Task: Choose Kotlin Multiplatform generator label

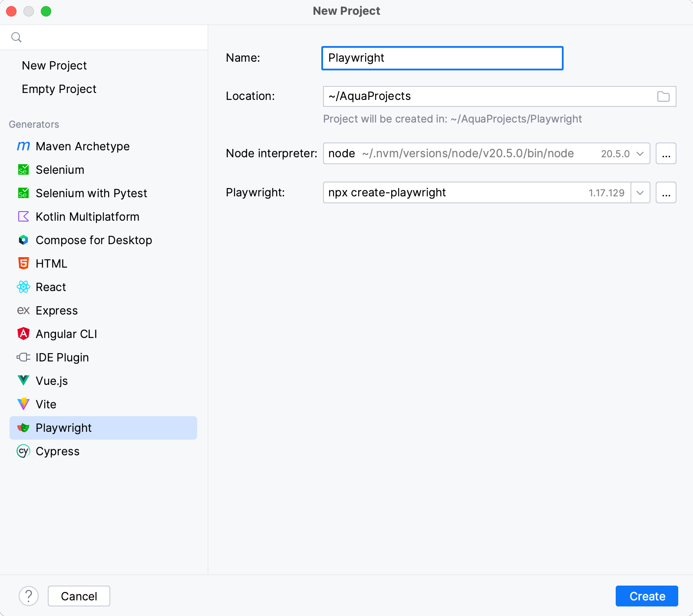Action: coord(87,217)
